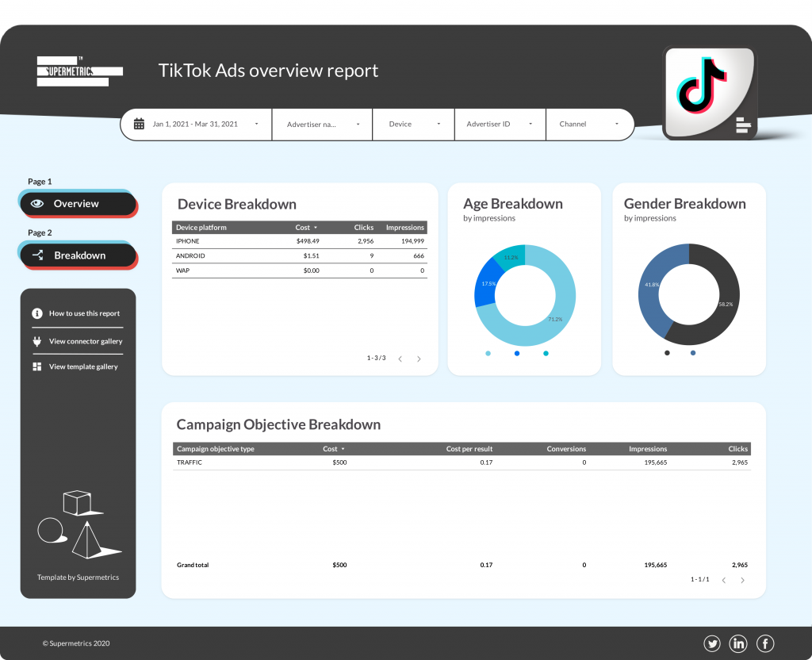
Task: Click the eye icon on Overview button
Action: [x=36, y=204]
